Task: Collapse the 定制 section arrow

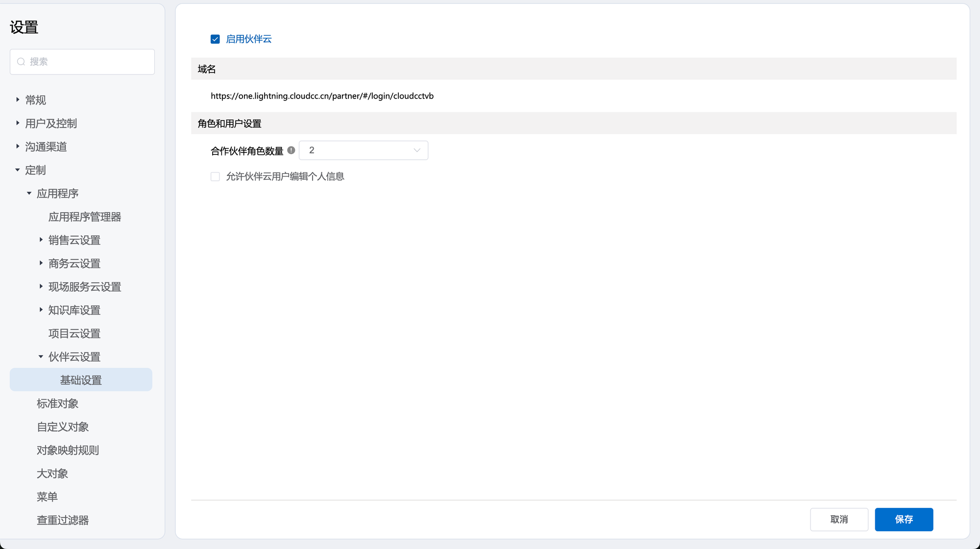Action: [18, 170]
